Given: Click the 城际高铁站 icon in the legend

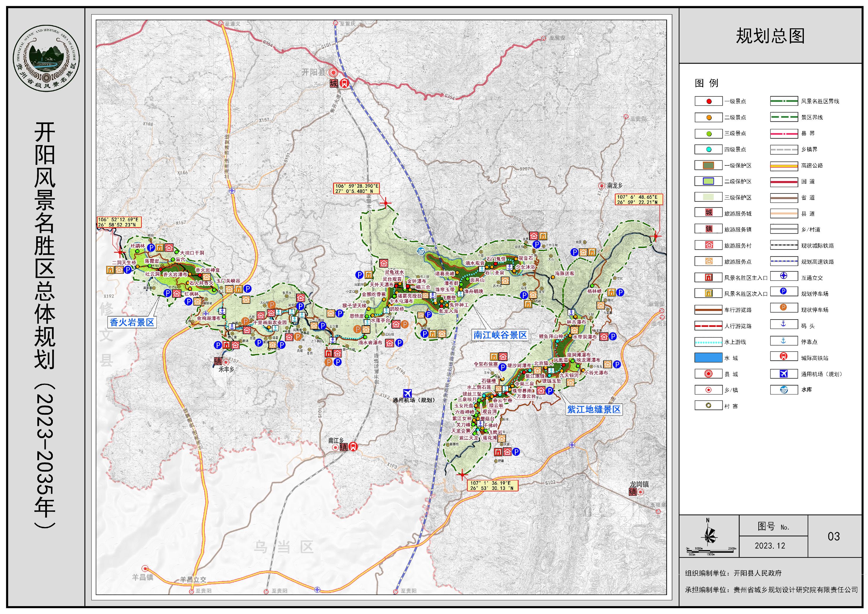Looking at the screenshot, I should (783, 356).
